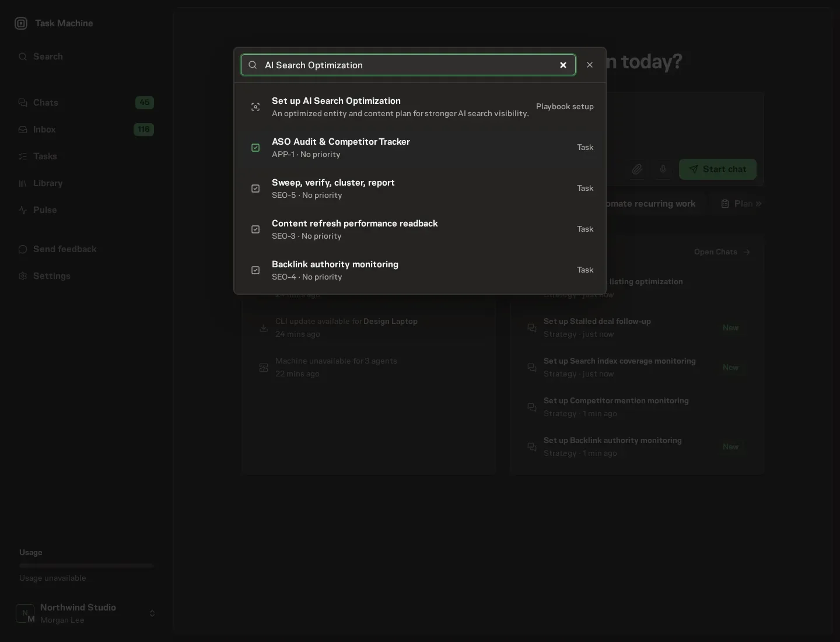Click Machine unavailable for 3 agents notification
Image resolution: width=840 pixels, height=642 pixels.
click(x=369, y=368)
